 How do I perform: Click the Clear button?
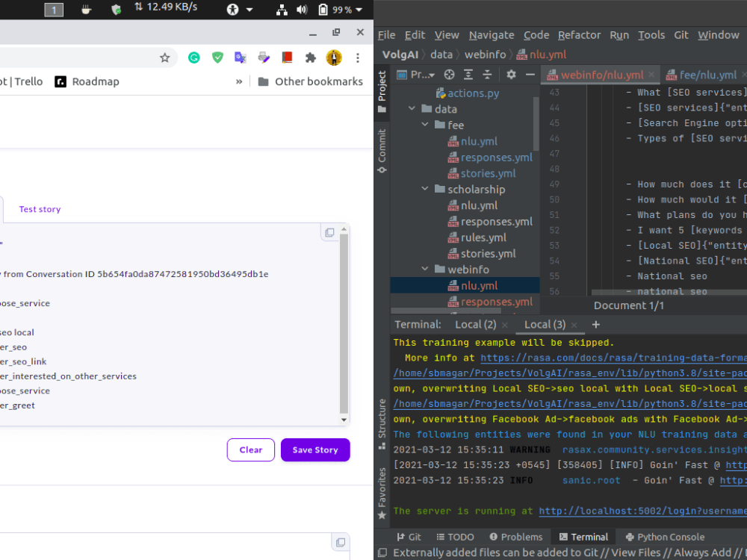(250, 449)
